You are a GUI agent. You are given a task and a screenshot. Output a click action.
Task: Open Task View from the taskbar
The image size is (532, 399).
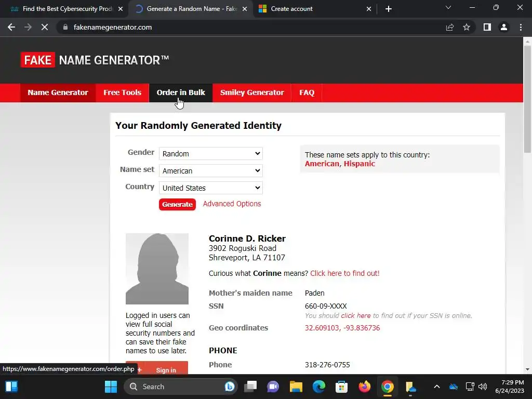tap(251, 387)
